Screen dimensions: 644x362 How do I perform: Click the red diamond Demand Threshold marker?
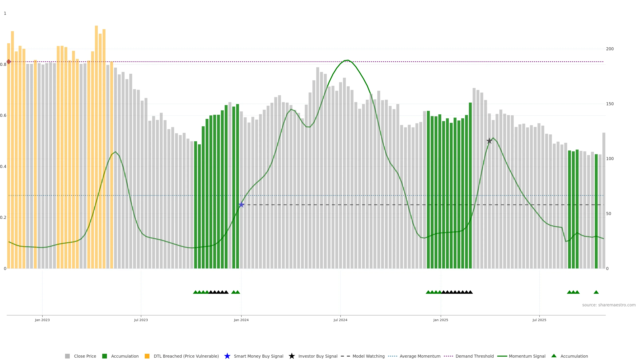(x=9, y=62)
